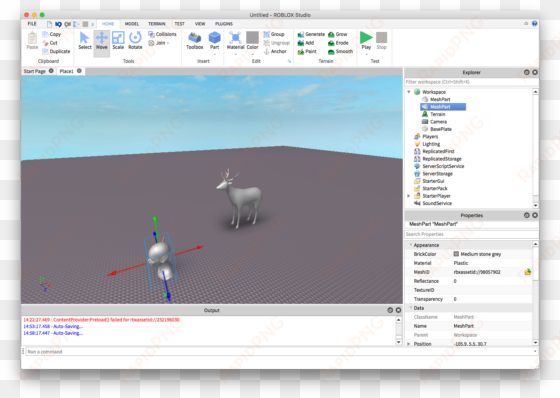
Task: Select the terrain Smooth tool
Action: coord(340,51)
